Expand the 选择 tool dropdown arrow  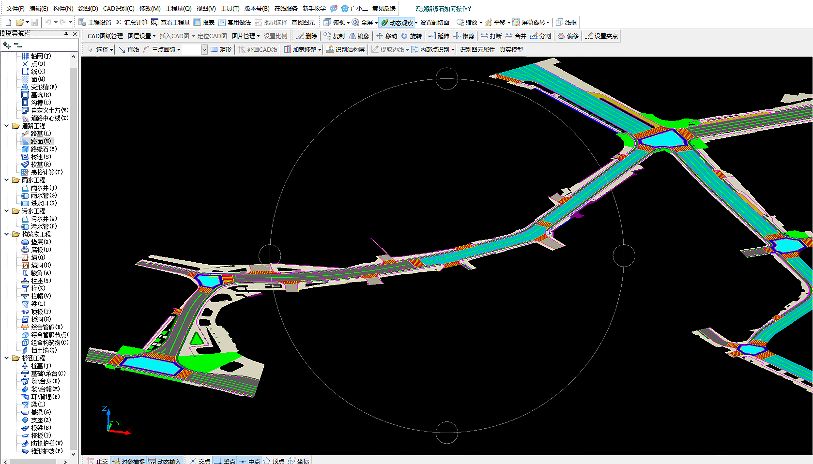coord(112,48)
